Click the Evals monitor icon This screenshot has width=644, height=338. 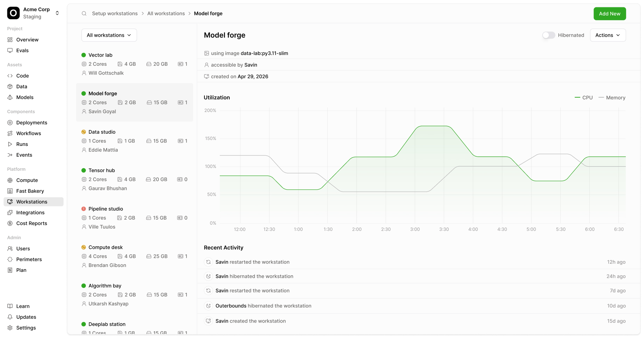pos(10,50)
